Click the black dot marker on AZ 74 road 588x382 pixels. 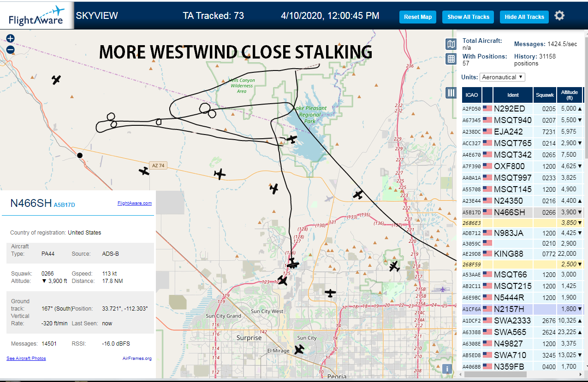(79, 156)
